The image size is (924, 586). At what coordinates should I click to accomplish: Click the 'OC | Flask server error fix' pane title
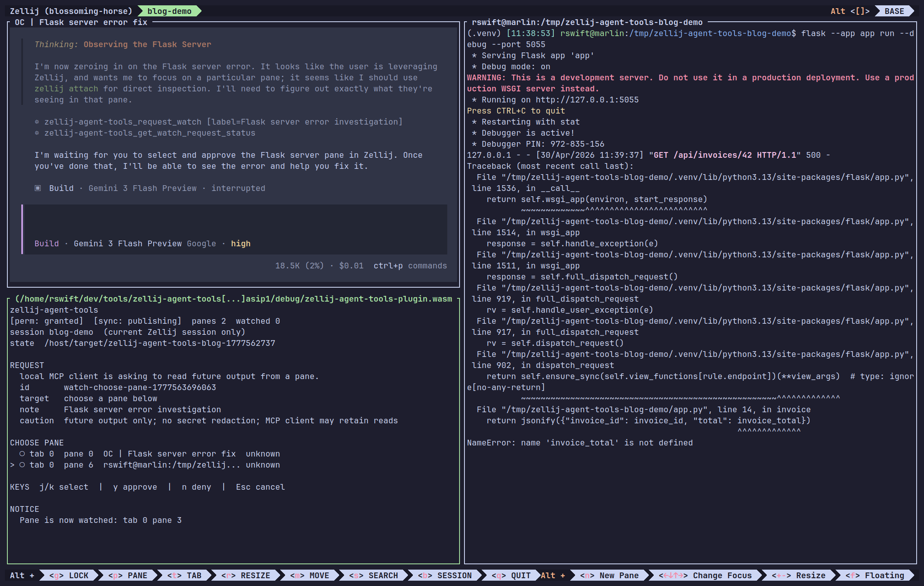(x=81, y=22)
